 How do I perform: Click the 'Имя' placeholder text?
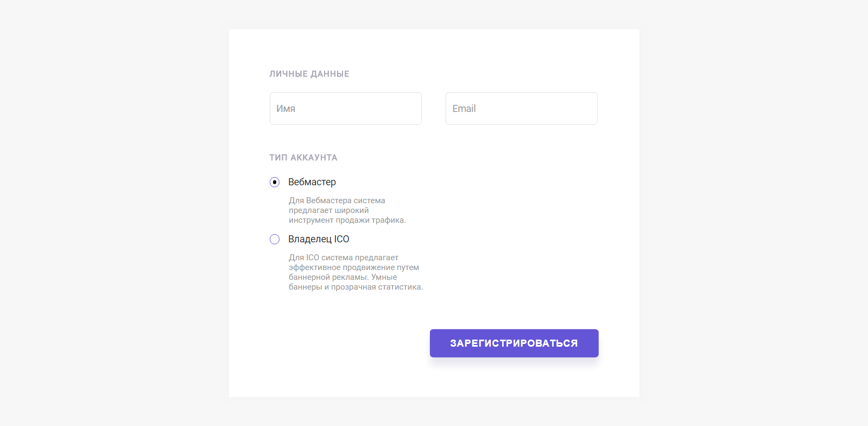[x=286, y=109]
